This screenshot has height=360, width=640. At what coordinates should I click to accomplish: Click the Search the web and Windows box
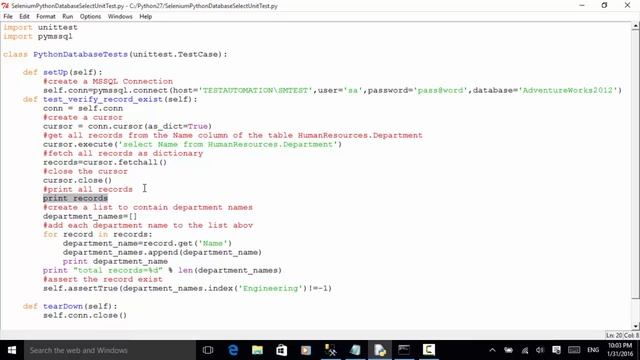click(110, 350)
